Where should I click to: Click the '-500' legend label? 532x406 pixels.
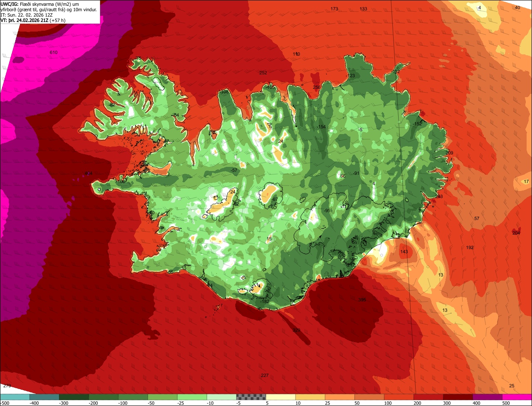(5, 403)
